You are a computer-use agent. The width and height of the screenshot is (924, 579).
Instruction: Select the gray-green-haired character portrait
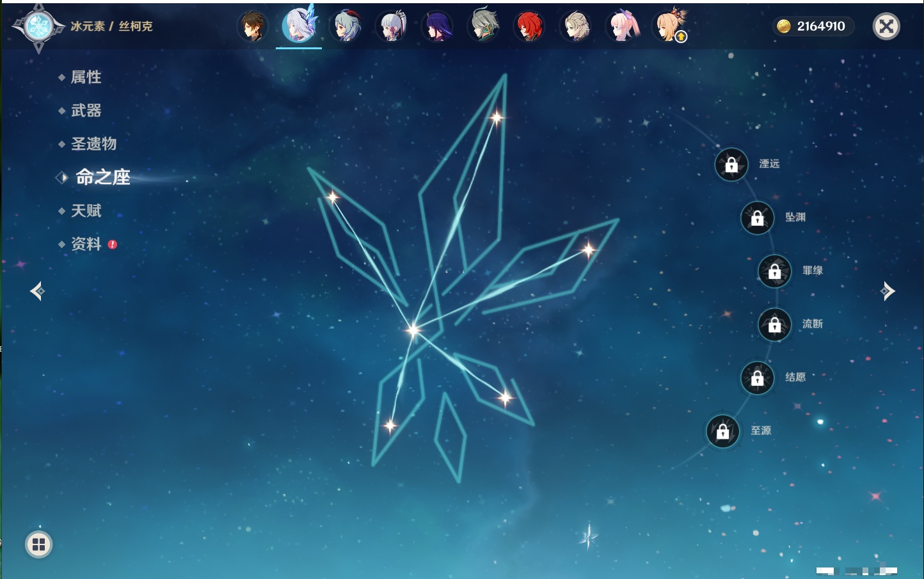(484, 26)
